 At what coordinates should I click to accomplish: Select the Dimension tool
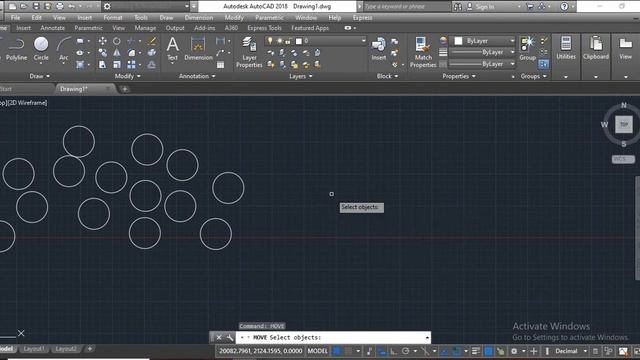[198, 49]
